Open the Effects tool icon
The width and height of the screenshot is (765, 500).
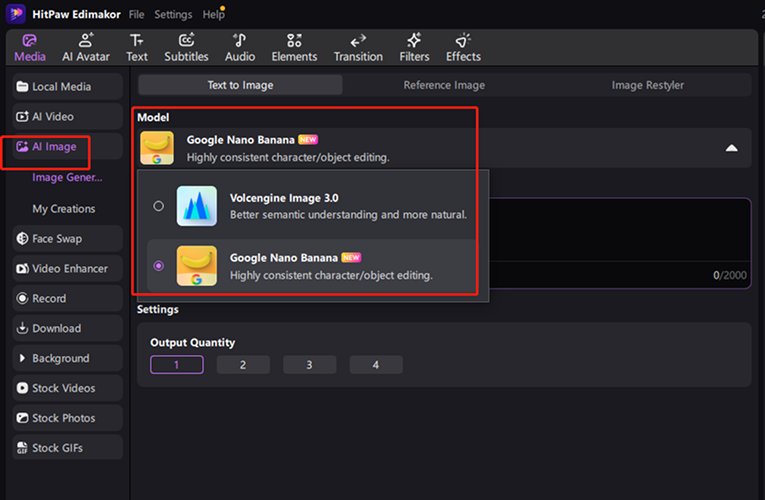click(463, 46)
